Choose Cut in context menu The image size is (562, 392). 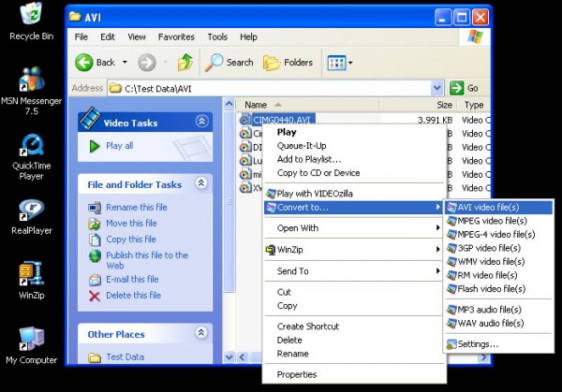(x=353, y=292)
